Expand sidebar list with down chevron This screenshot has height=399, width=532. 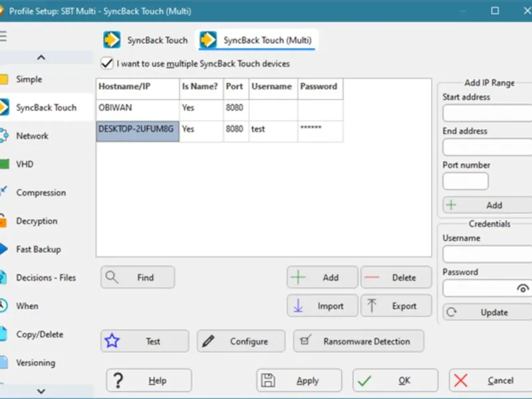tap(41, 391)
